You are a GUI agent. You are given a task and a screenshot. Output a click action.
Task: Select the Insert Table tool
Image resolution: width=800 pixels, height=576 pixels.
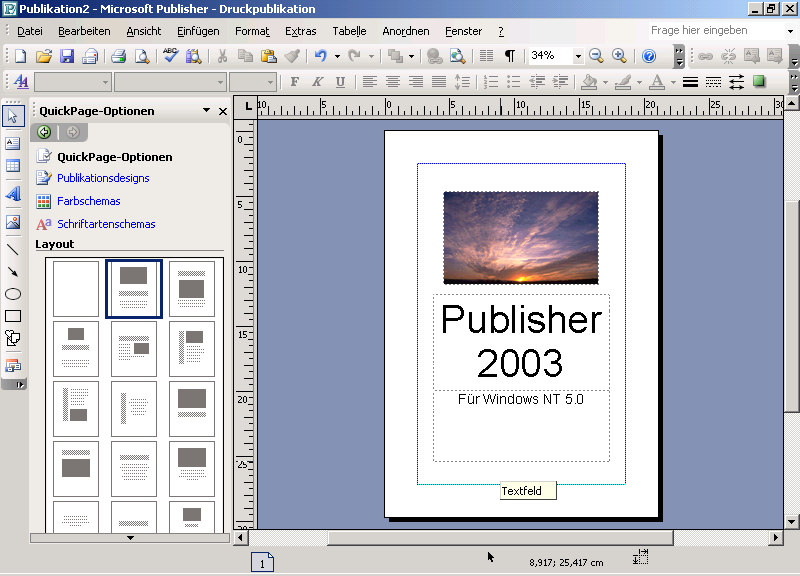pos(13,167)
